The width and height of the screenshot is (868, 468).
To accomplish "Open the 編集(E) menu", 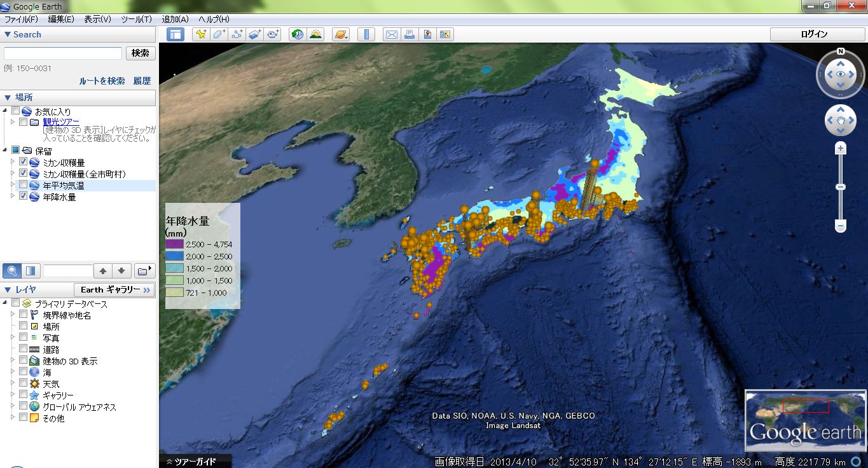I will pyautogui.click(x=61, y=19).
